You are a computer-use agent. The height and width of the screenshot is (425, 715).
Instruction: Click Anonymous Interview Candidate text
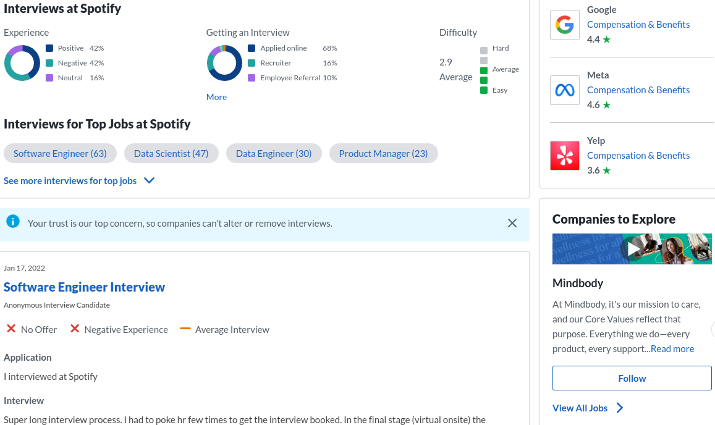coord(57,305)
